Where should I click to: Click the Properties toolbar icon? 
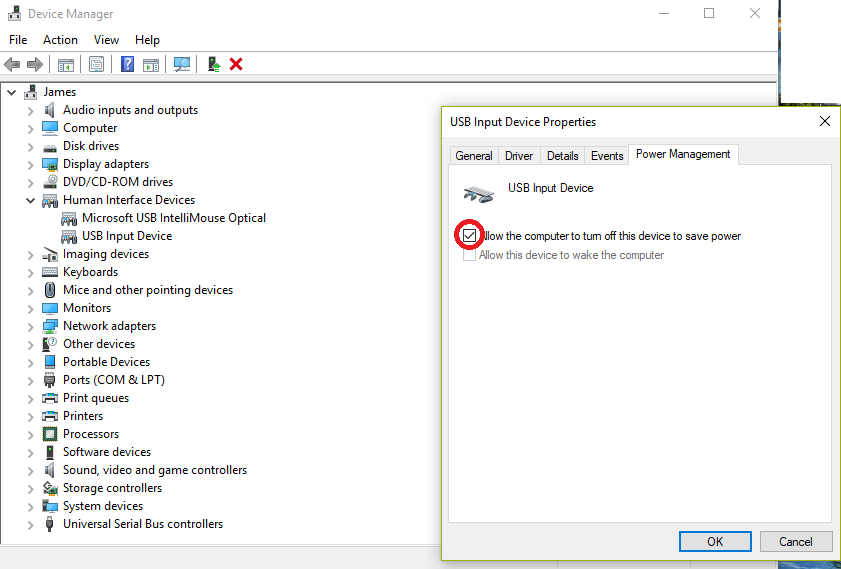[96, 64]
